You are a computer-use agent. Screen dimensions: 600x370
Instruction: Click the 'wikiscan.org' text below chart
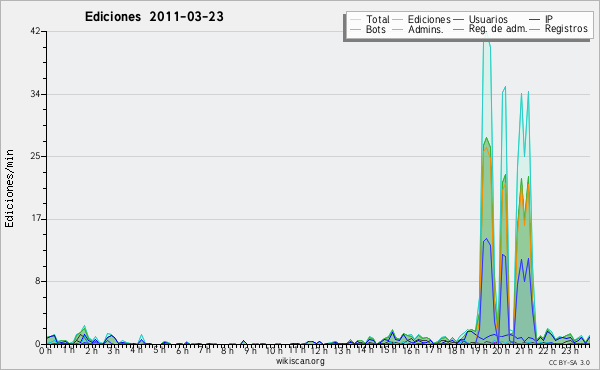(x=300, y=361)
